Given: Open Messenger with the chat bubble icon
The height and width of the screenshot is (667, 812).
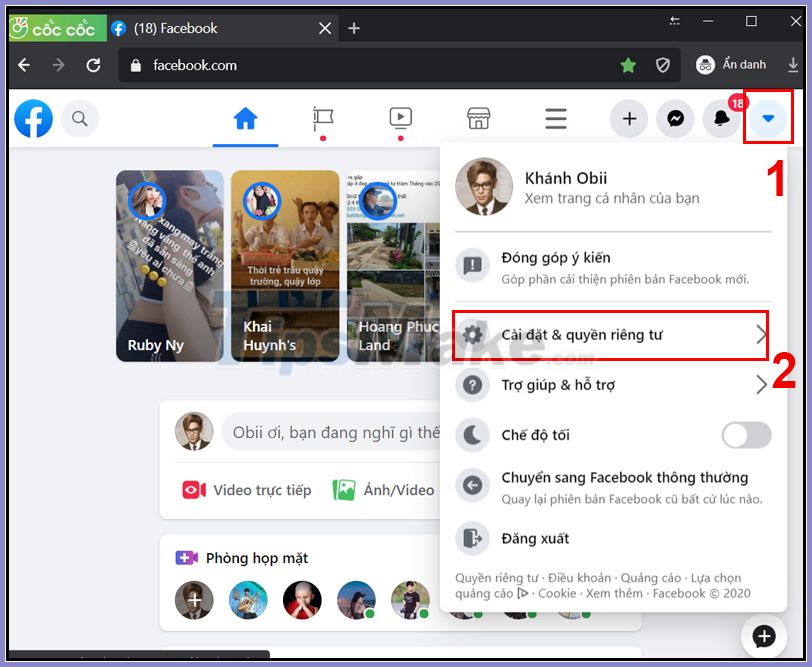Looking at the screenshot, I should pos(675,118).
